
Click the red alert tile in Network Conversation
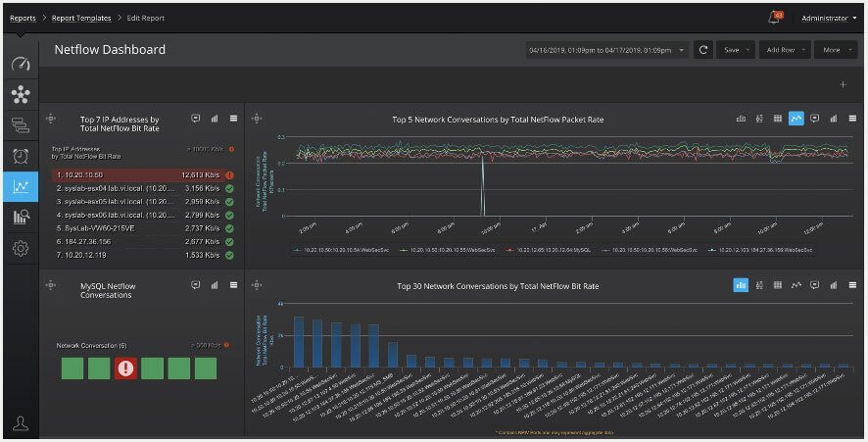tap(125, 368)
